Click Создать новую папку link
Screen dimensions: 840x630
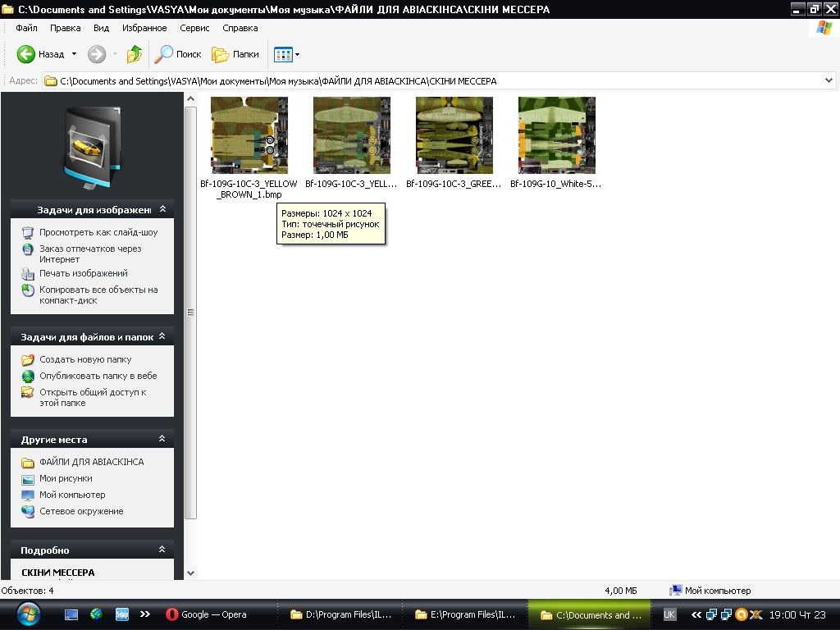click(x=85, y=359)
